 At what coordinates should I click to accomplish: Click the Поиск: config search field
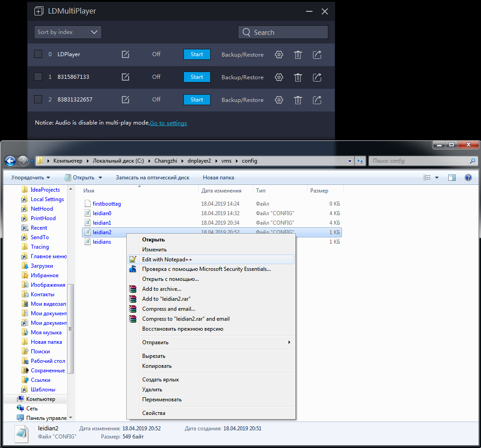pyautogui.click(x=423, y=161)
